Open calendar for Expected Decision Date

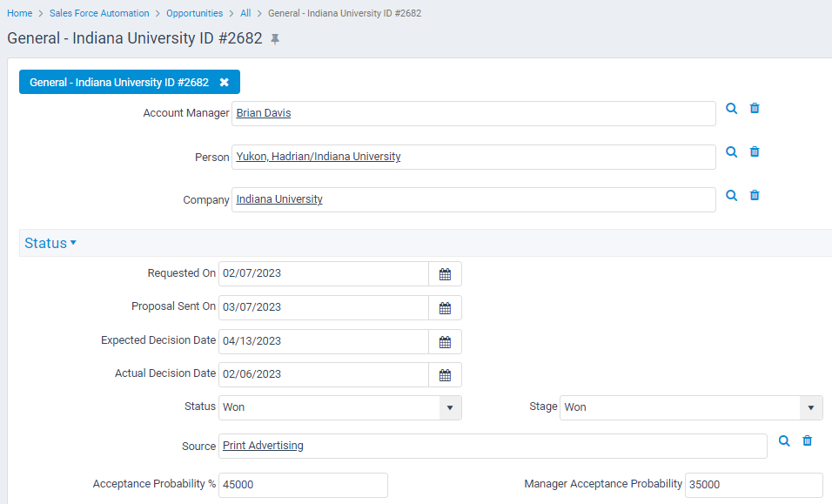445,342
